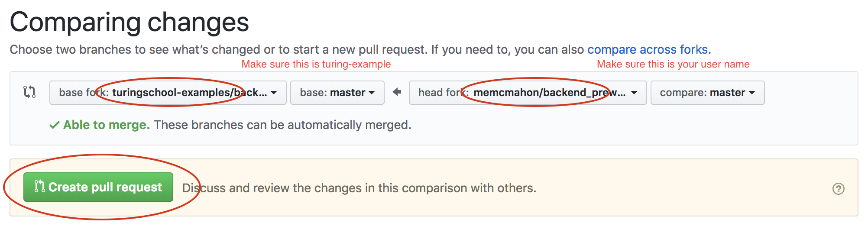
Task: Expand the compare: master branch selector
Action: [708, 93]
